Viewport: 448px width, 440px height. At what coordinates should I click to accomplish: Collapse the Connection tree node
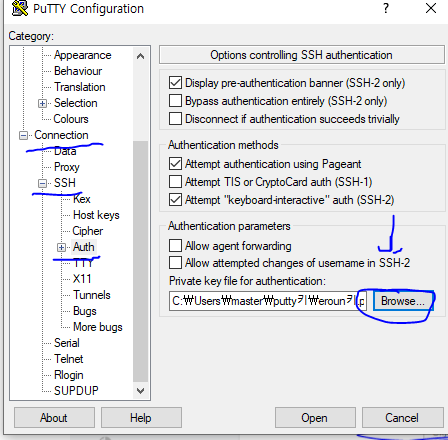[x=23, y=135]
